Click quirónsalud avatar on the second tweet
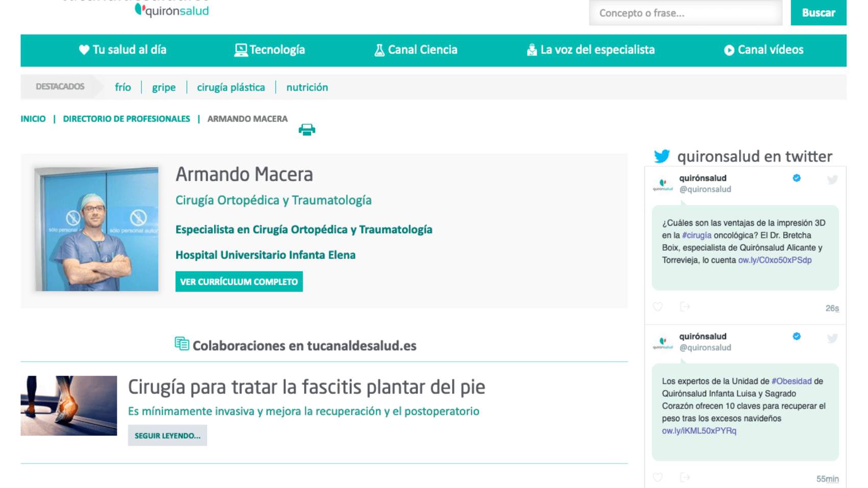 [x=663, y=343]
